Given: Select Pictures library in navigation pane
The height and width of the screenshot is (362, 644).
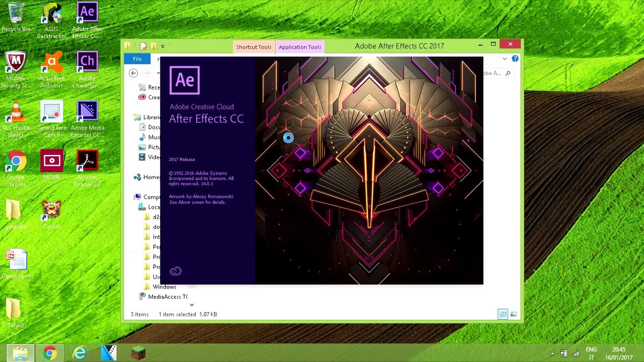Looking at the screenshot, I should 149,147.
